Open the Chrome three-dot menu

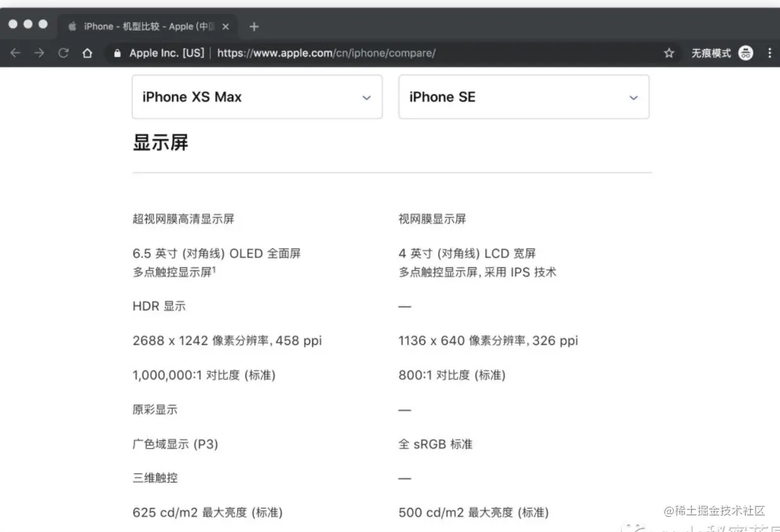769,53
